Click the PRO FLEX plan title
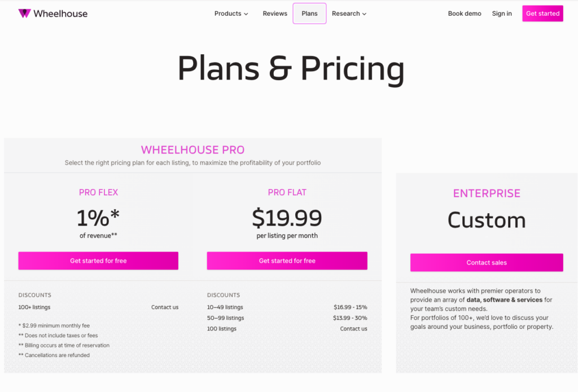The image size is (578, 392). tap(98, 192)
